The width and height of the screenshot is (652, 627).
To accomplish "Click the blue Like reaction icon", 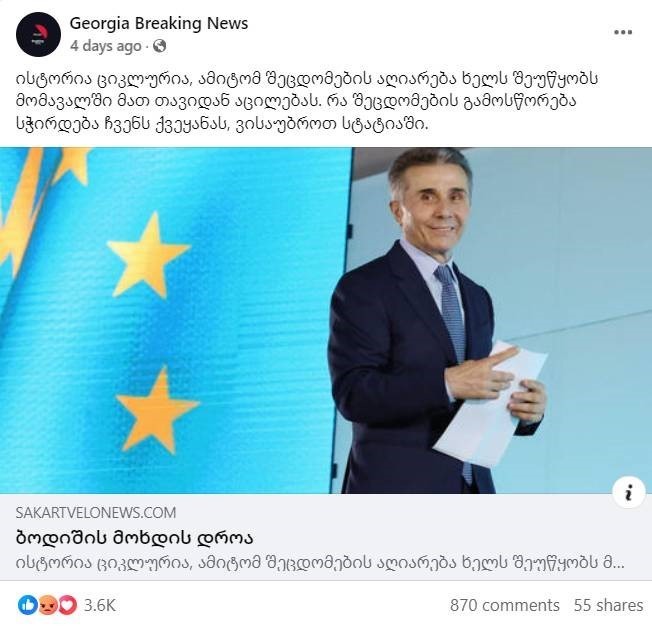I will point(27,605).
